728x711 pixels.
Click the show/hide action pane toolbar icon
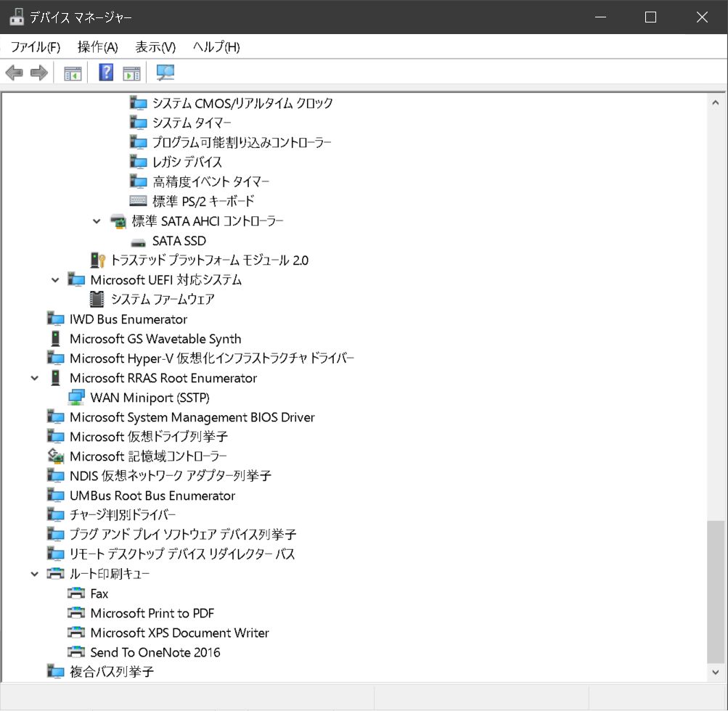[x=131, y=73]
